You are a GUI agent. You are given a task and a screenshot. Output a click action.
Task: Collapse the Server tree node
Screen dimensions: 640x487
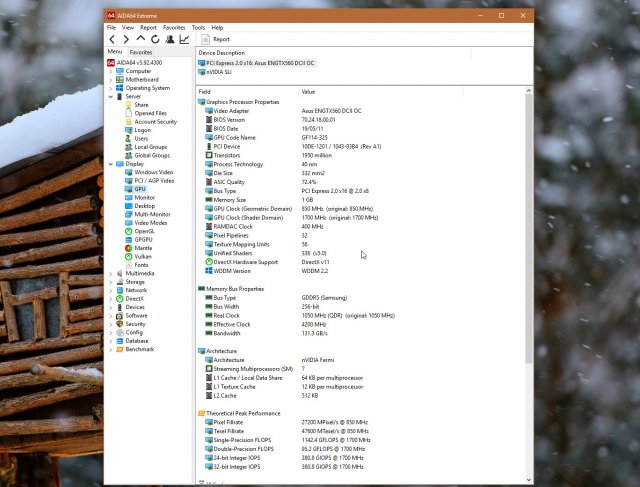(x=110, y=96)
